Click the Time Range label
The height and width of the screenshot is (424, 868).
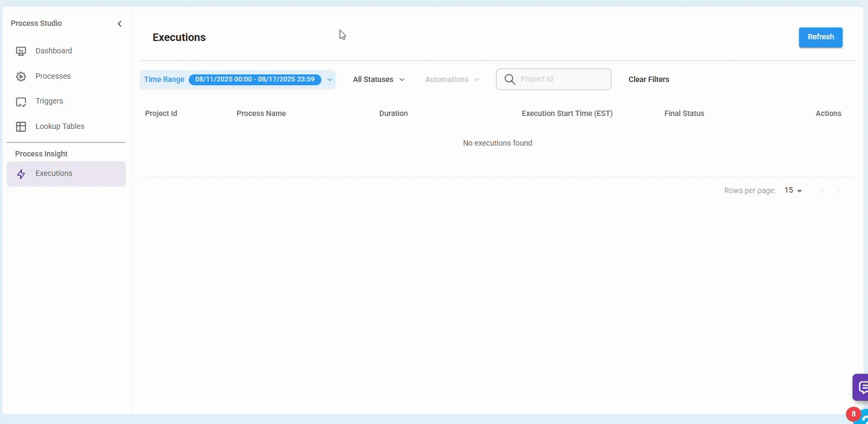point(164,79)
